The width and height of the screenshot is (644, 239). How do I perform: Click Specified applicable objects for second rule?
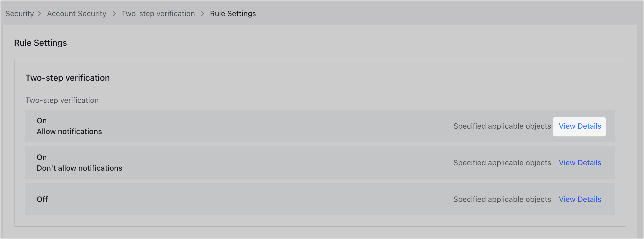tap(502, 163)
